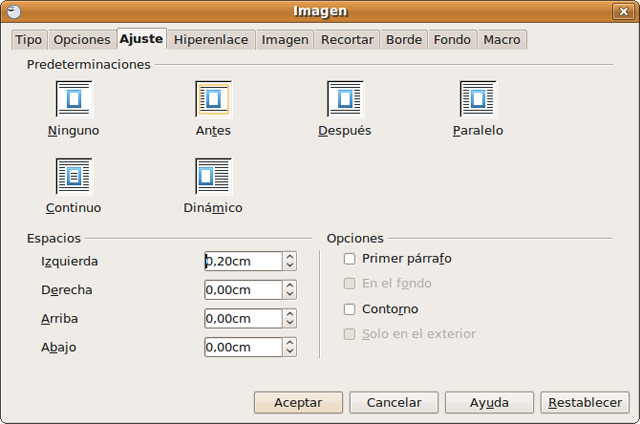Choose the Antes wrap preset icon
This screenshot has height=424, width=640.
[x=213, y=99]
